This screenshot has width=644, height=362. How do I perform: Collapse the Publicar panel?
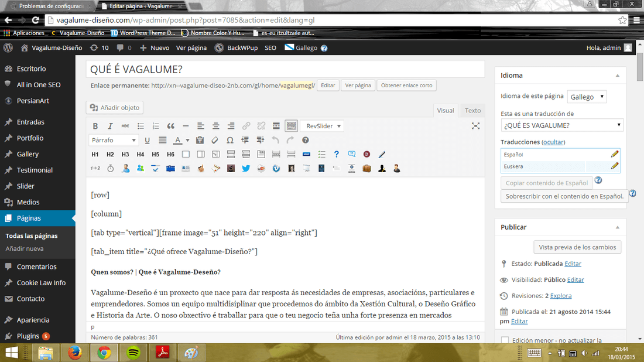tap(617, 227)
